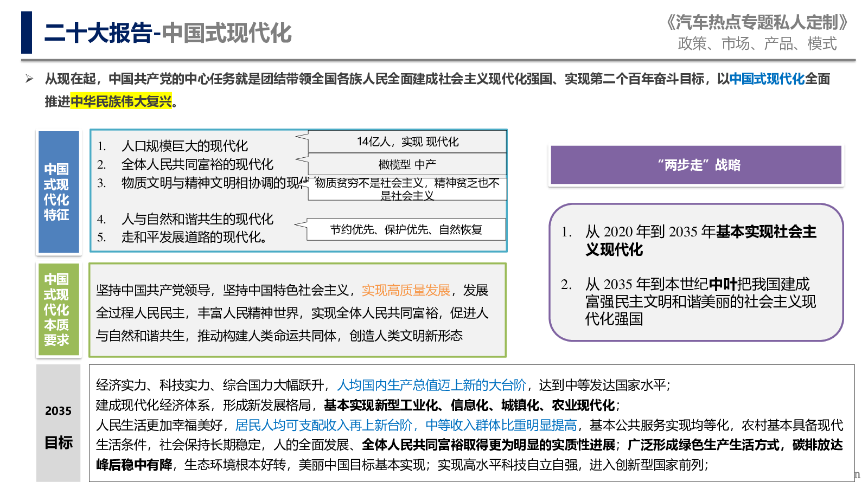Select the callout 节约优先、保护优先、自然恢复
The width and height of the screenshot is (868, 488).
pos(406,229)
